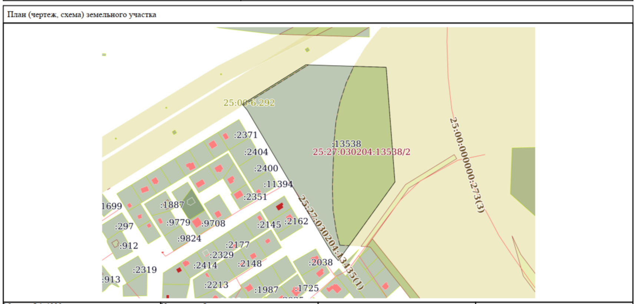Select the rotated label 25:00:000000:273(3)
This screenshot has width=644, height=304.
[467, 165]
